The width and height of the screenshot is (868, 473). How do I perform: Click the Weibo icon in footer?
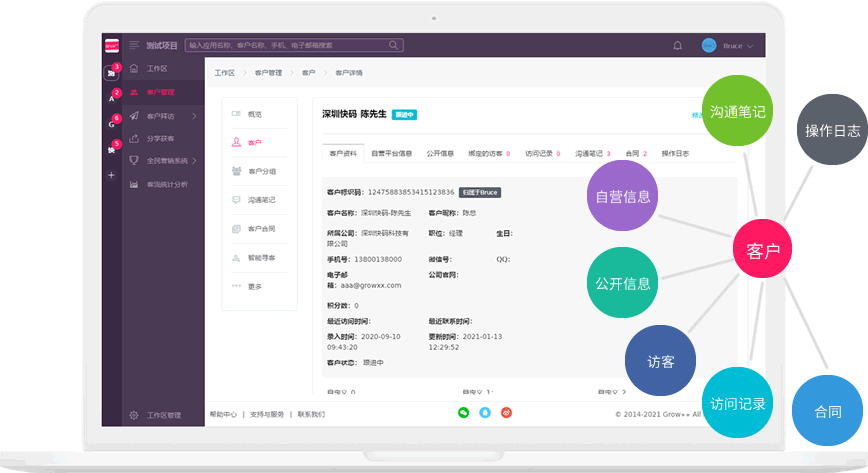click(506, 412)
